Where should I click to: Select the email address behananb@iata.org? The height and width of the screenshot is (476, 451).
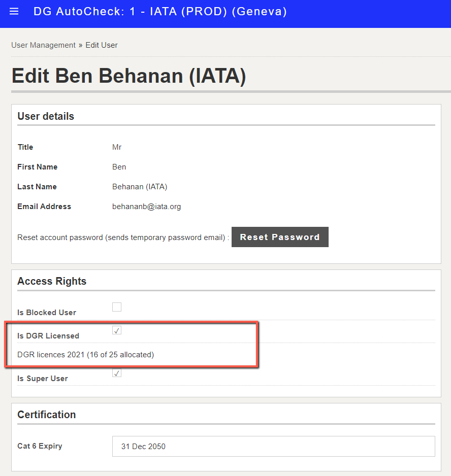(146, 207)
